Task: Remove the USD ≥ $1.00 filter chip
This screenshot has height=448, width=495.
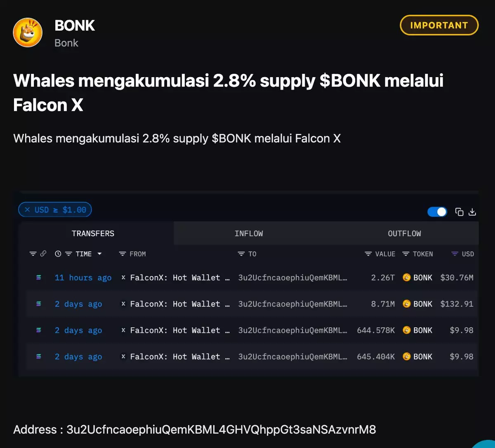Action: 27,210
